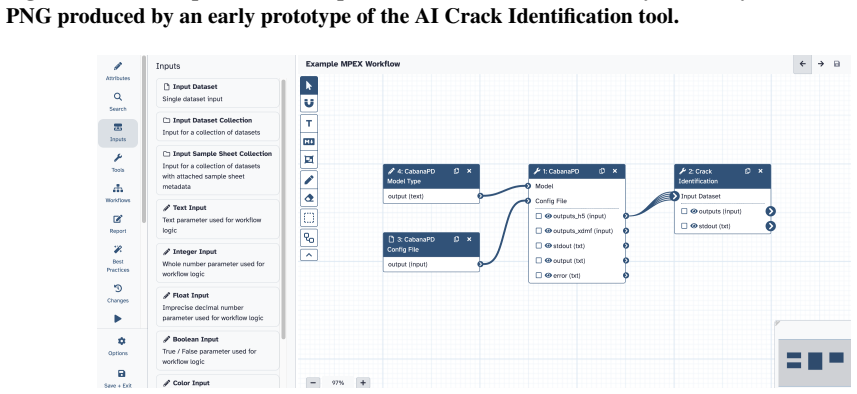Click the redo forward arrow
The image size is (857, 394).
(x=821, y=64)
